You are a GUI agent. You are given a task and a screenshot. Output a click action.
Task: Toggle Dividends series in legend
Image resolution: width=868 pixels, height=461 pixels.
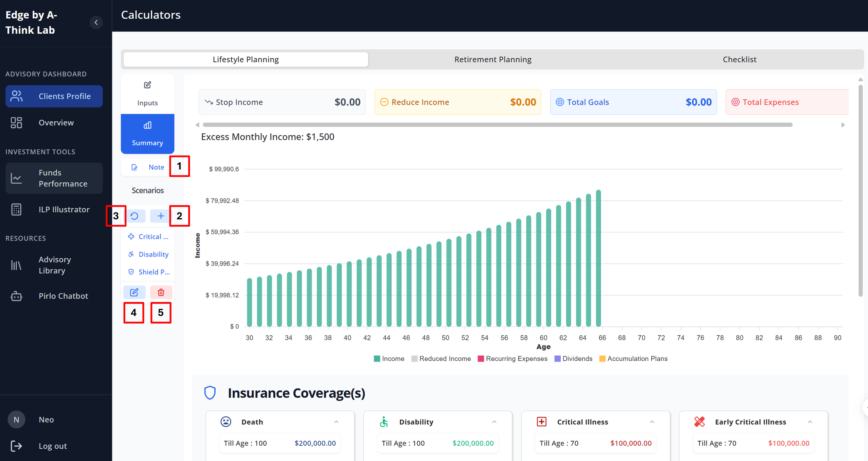[x=573, y=359]
